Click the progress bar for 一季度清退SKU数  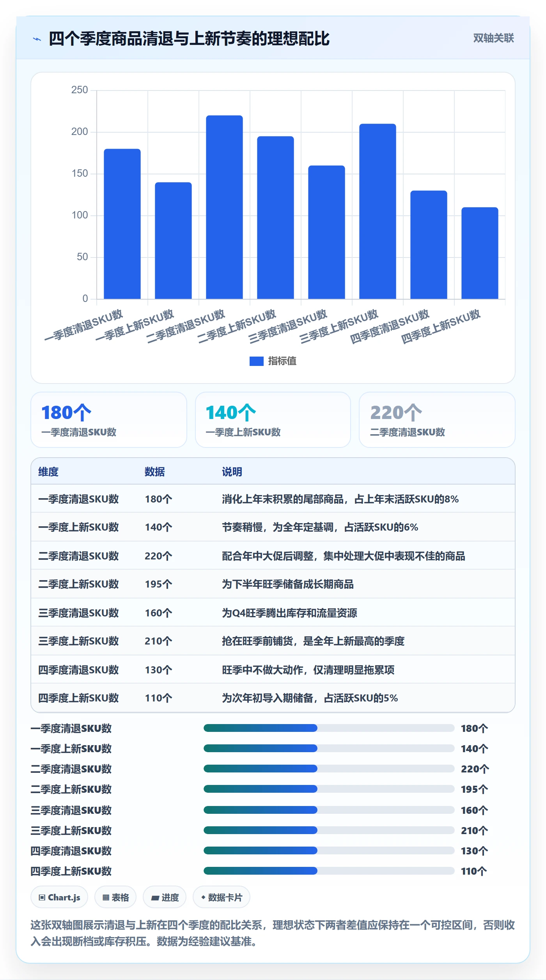(x=329, y=728)
